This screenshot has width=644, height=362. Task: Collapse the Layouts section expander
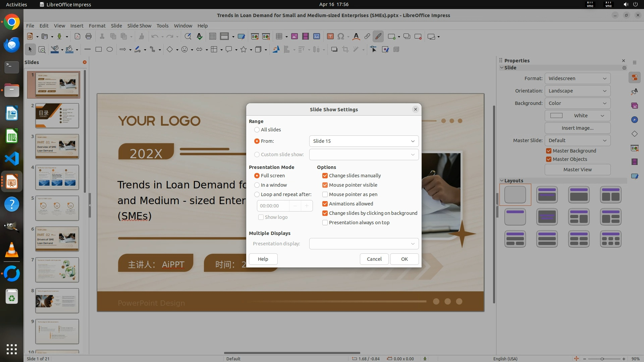click(502, 181)
